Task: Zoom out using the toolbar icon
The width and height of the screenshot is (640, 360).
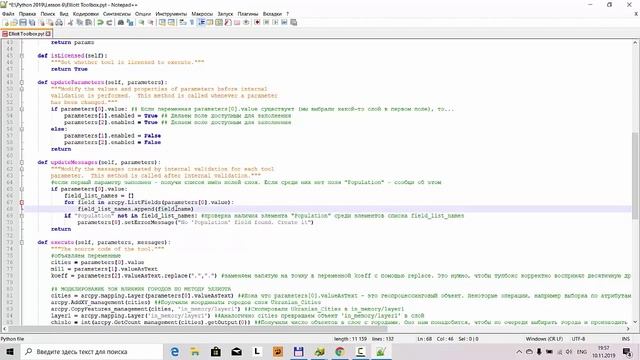Action: pyautogui.click(x=151, y=22)
